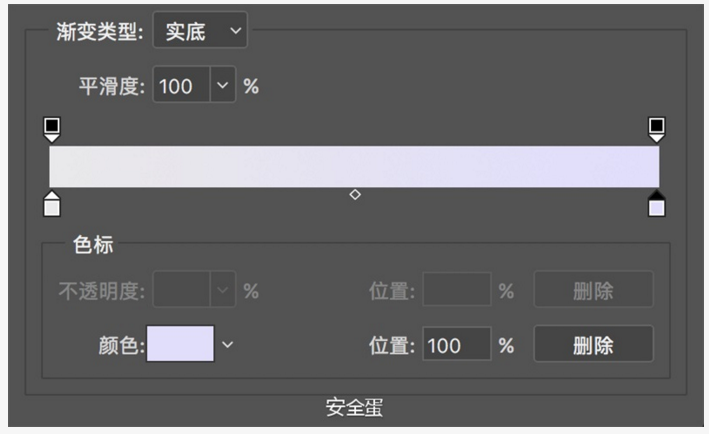Open the 渐变类型 dropdown showing 实底

coord(199,31)
